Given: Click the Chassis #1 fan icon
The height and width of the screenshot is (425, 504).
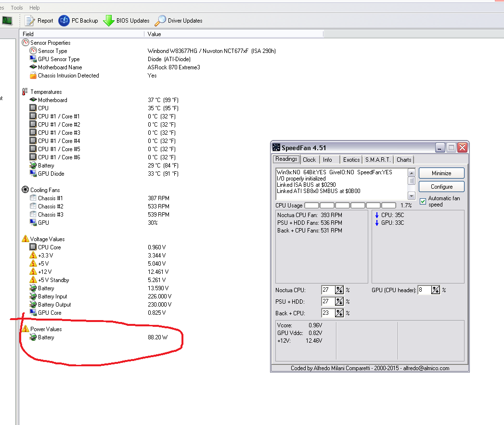Looking at the screenshot, I should 33,198.
